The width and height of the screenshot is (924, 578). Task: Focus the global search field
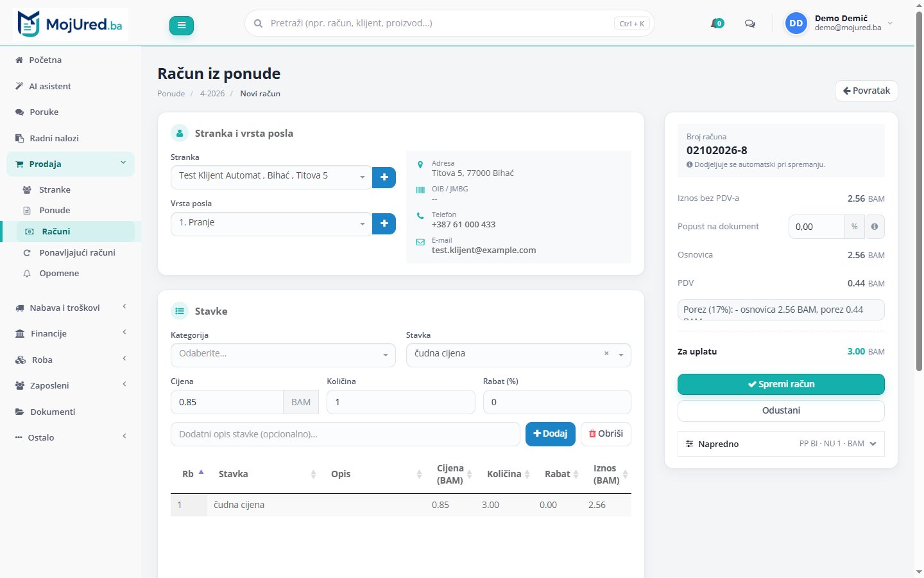(x=449, y=23)
